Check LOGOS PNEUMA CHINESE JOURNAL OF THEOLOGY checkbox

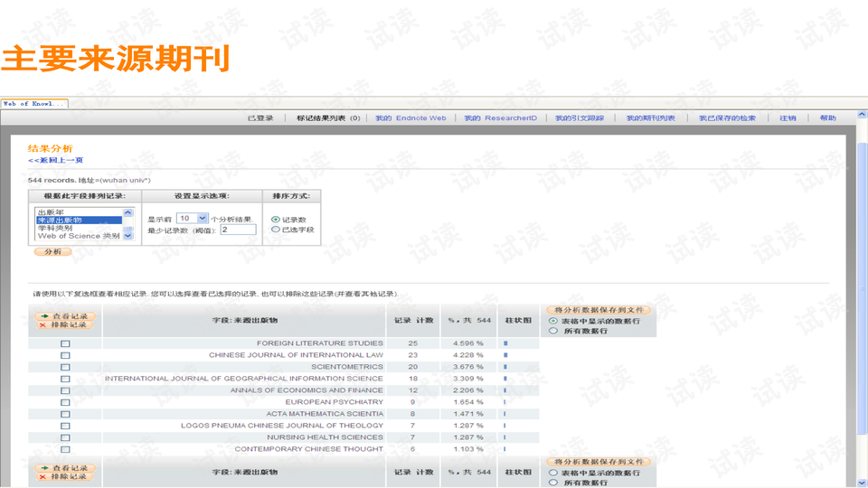click(x=65, y=426)
